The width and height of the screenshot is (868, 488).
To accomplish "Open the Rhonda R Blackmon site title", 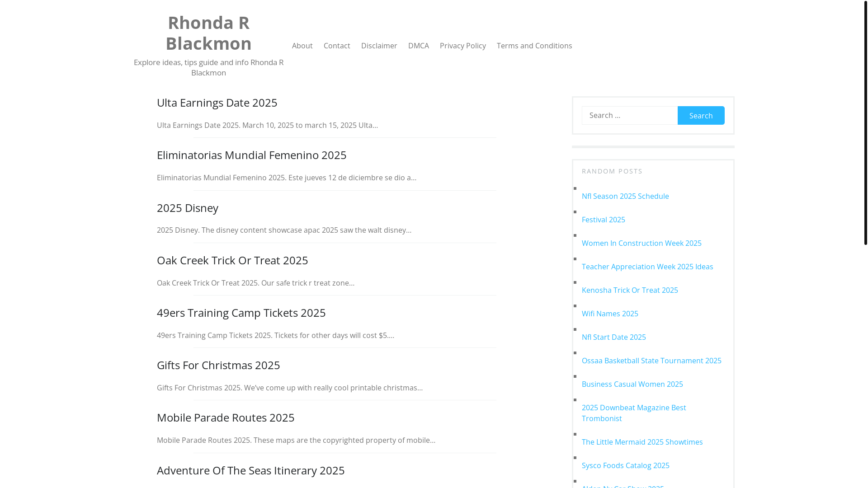I will click(x=208, y=33).
